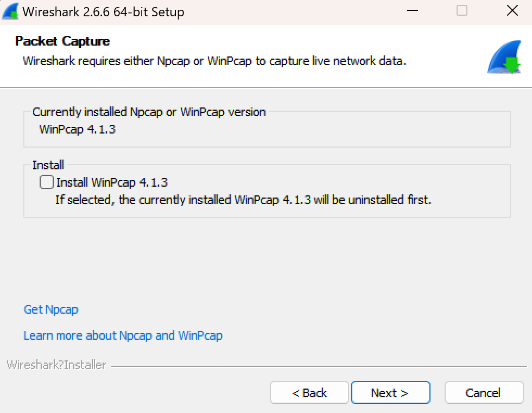Image resolution: width=532 pixels, height=413 pixels.
Task: Click the greyed-out maximize button
Action: tap(462, 11)
